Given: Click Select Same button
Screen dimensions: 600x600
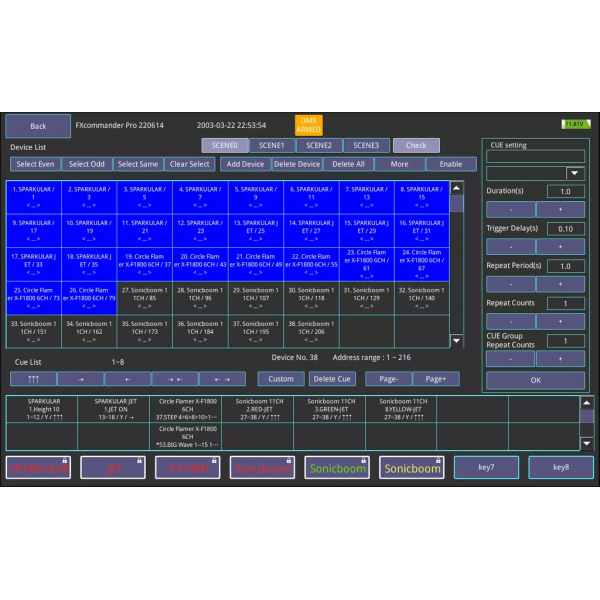Looking at the screenshot, I should tap(138, 164).
